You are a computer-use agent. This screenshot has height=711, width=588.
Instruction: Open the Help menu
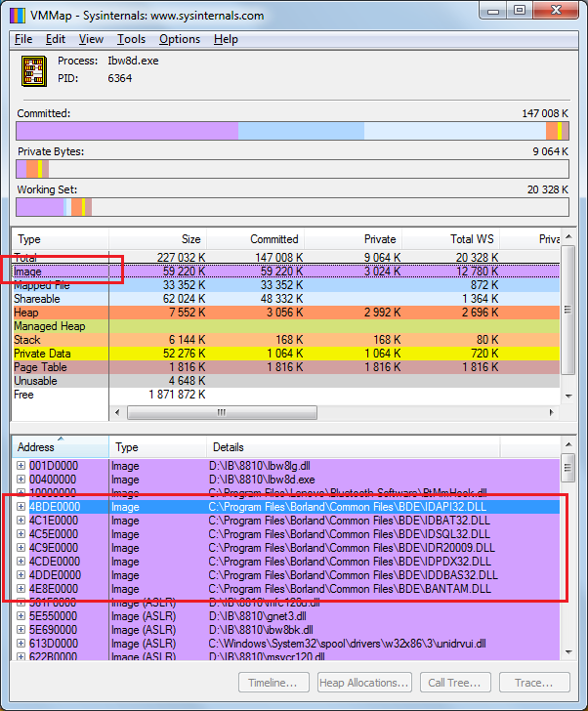click(226, 39)
